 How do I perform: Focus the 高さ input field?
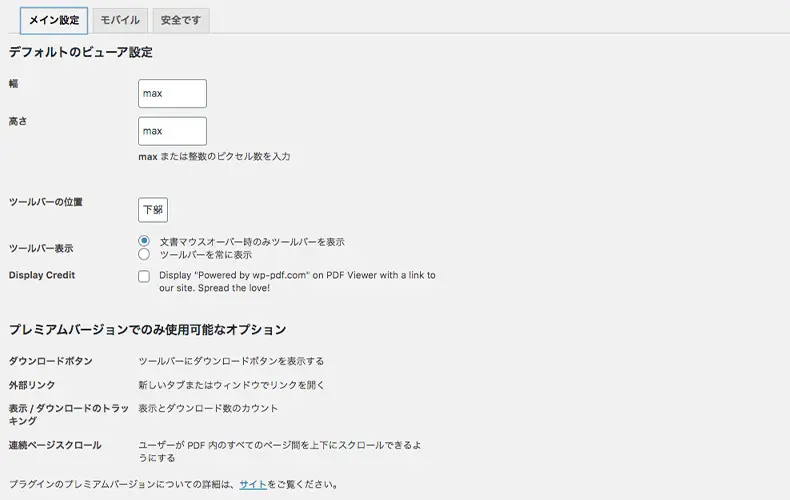tap(173, 131)
